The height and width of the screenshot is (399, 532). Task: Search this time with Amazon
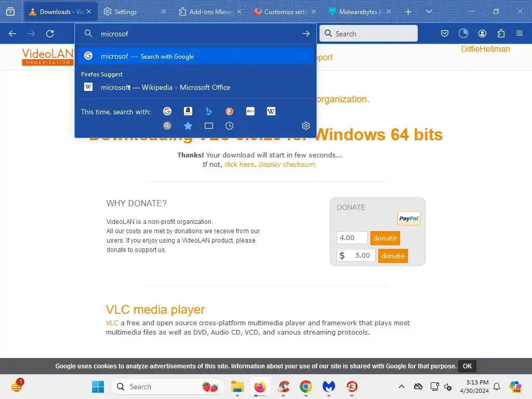(x=188, y=111)
